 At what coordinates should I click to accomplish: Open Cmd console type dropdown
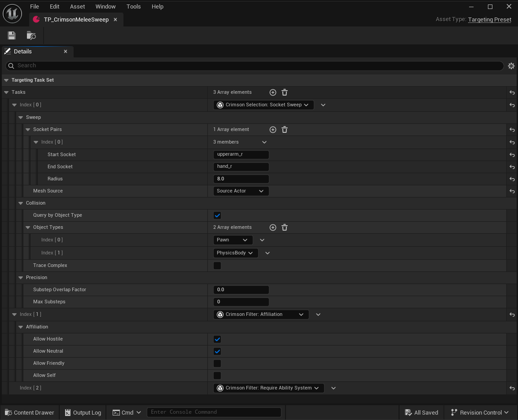click(x=127, y=412)
